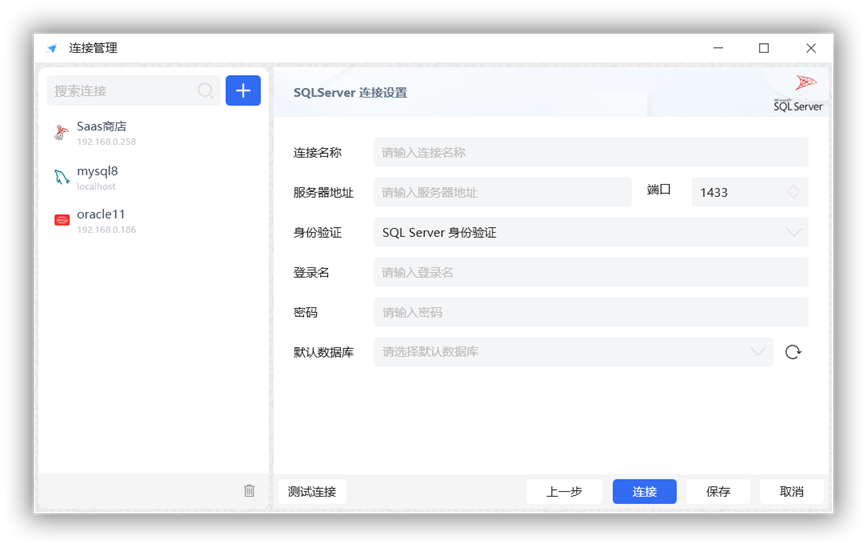Select the Saas商店 connection
Image resolution: width=867 pixels, height=547 pixels.
[153, 133]
